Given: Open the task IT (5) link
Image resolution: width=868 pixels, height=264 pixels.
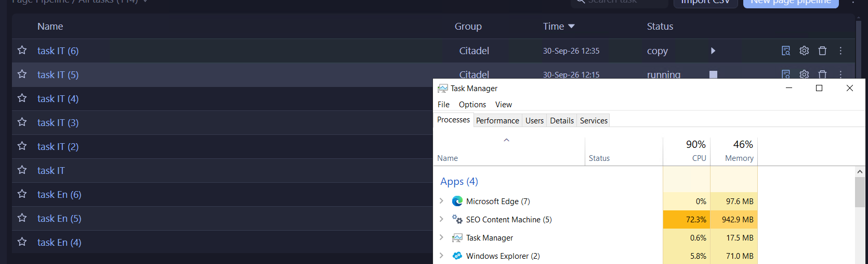Looking at the screenshot, I should click(x=58, y=75).
